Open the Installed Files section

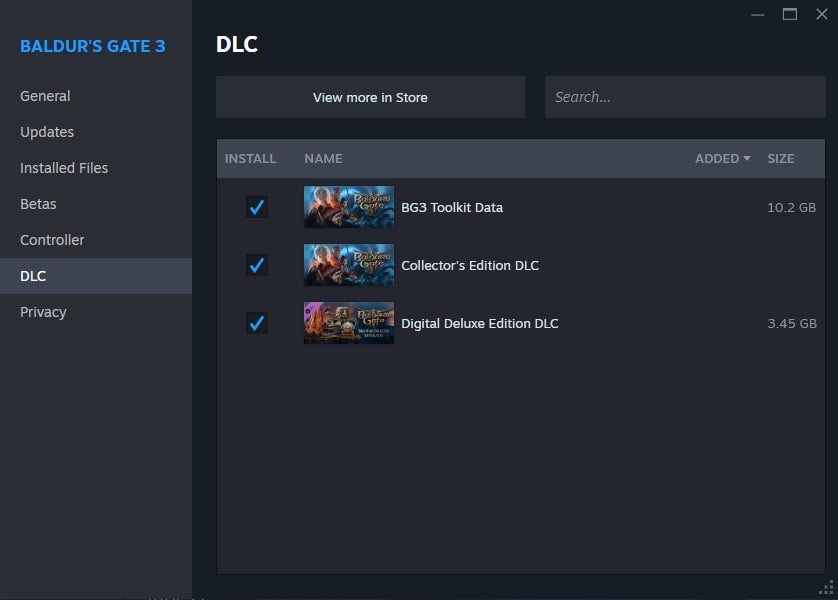63,168
